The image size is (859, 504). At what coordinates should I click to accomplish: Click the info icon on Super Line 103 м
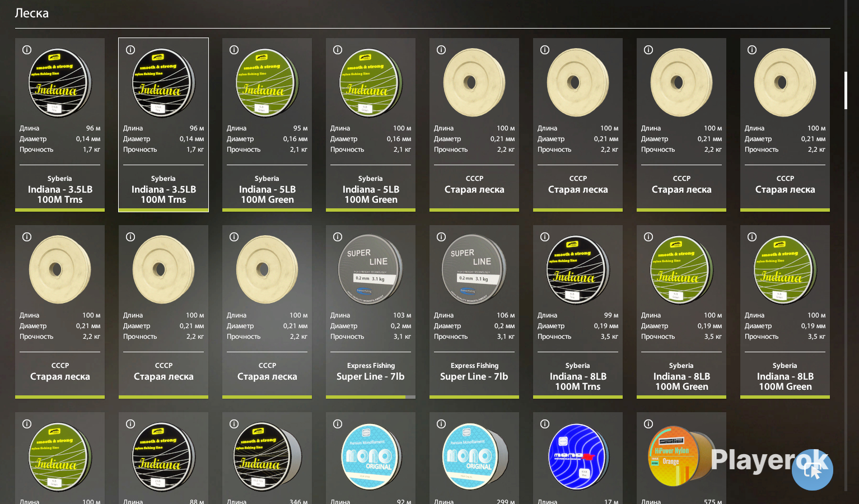tap(338, 237)
